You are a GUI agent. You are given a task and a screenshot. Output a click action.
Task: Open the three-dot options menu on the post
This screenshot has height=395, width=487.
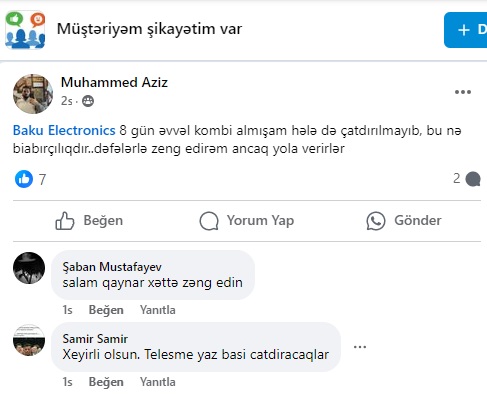463,92
